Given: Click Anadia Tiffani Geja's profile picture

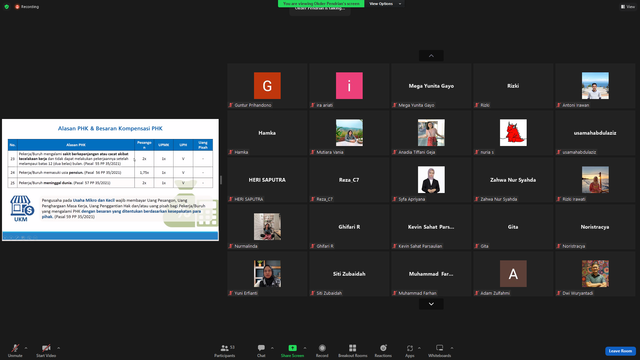Looking at the screenshot, I should tap(431, 133).
